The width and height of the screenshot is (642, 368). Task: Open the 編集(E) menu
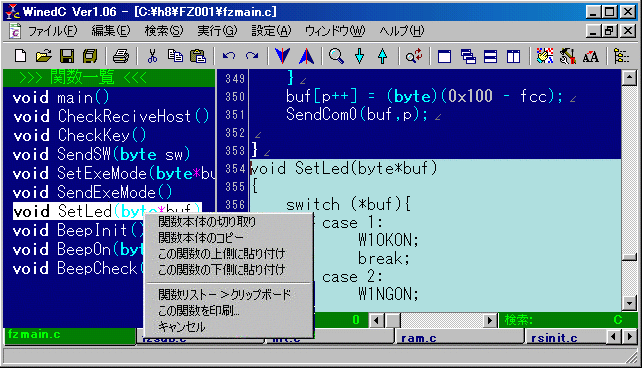pos(111,31)
